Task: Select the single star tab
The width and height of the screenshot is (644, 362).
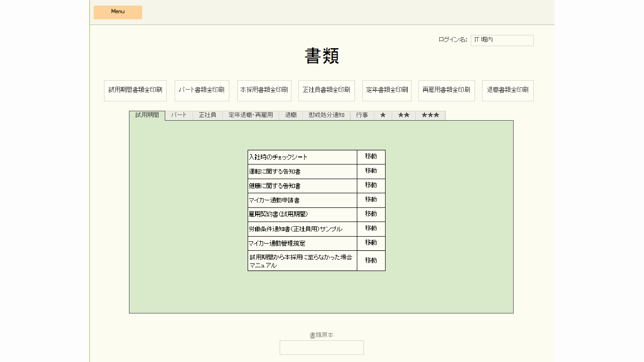Action: tap(383, 115)
